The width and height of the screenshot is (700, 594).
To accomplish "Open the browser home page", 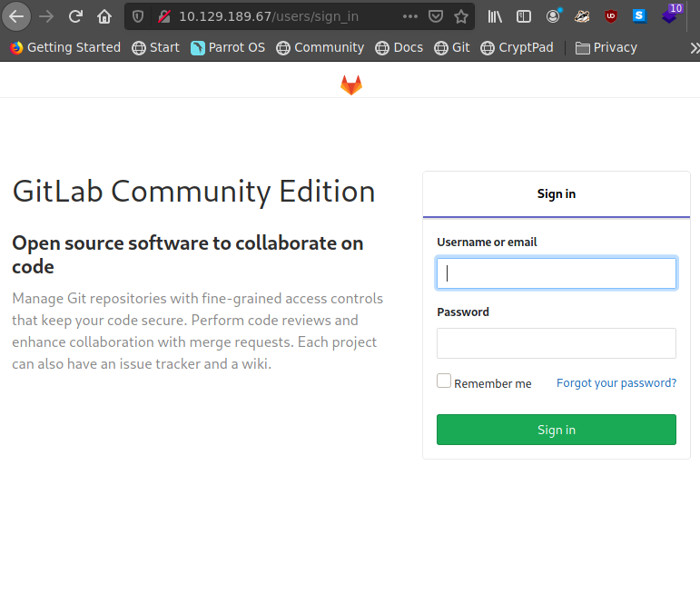I will (x=104, y=16).
